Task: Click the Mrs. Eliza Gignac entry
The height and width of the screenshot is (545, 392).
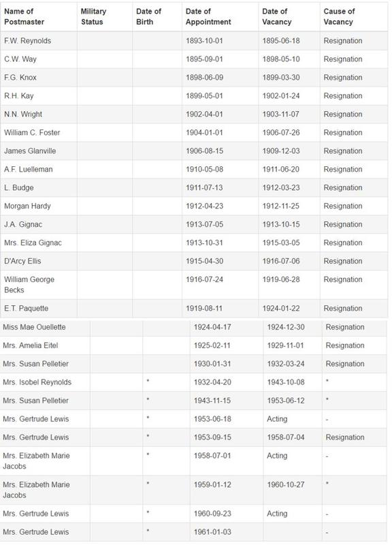Action: 33,243
